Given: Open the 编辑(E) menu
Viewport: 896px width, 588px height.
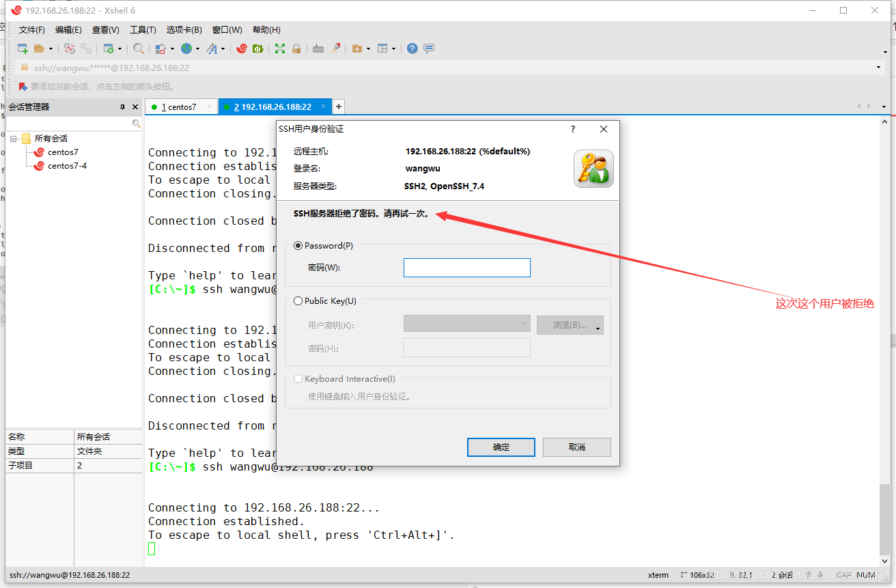Looking at the screenshot, I should [68, 30].
